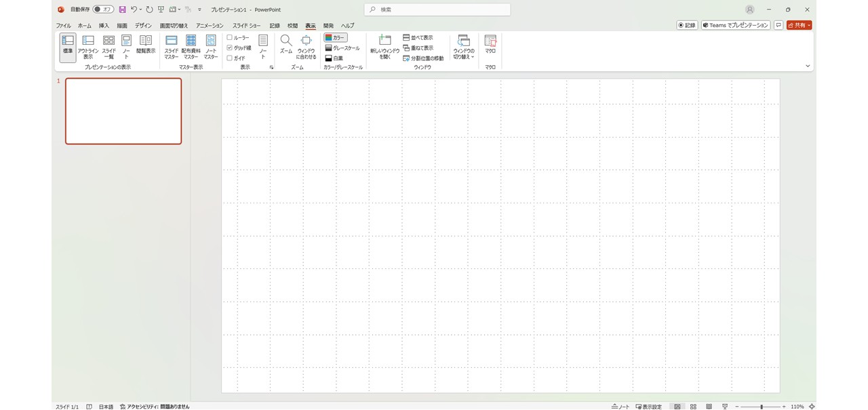Open the 挿入 tab
This screenshot has width=868, height=410.
(x=104, y=26)
